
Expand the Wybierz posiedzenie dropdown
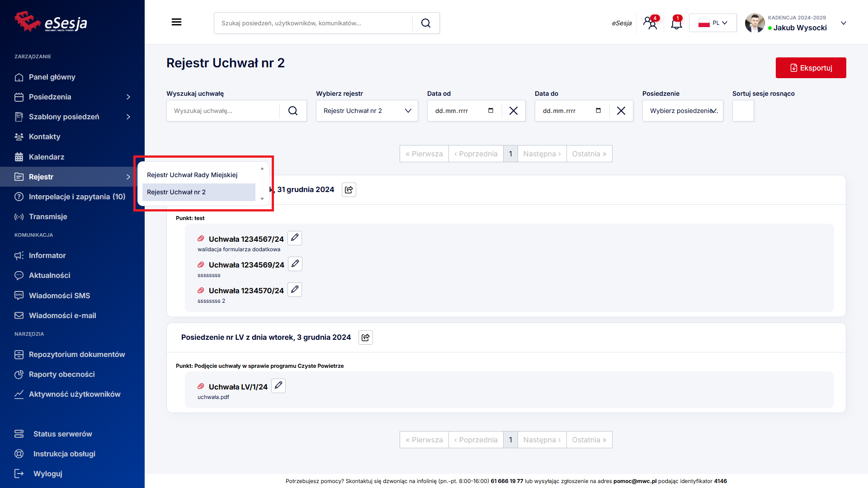(683, 111)
